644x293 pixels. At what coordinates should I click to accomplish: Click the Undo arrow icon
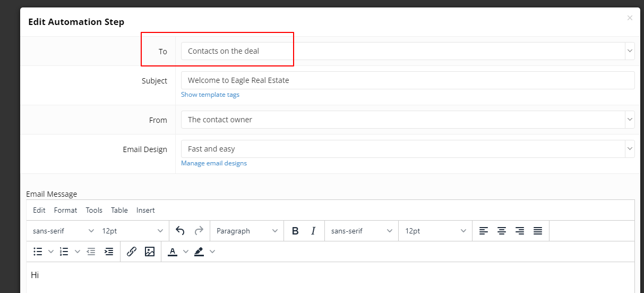click(180, 231)
